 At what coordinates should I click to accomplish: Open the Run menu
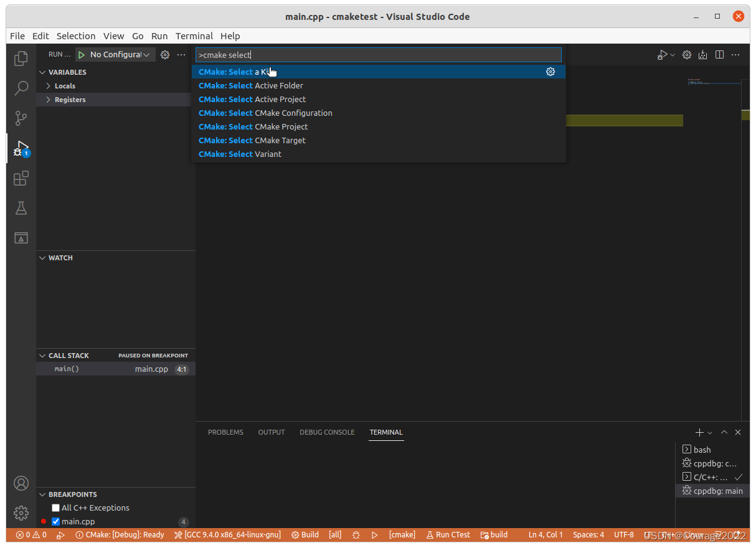pyautogui.click(x=159, y=36)
